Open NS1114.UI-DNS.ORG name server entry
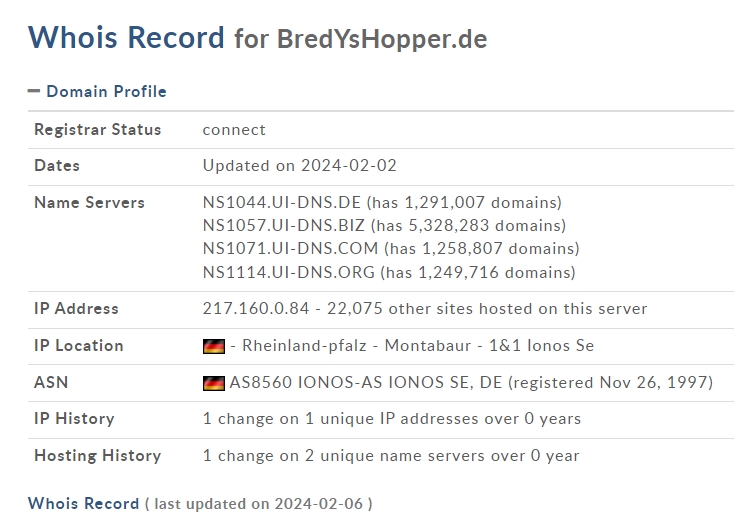This screenshot has height=521, width=734. click(x=289, y=272)
